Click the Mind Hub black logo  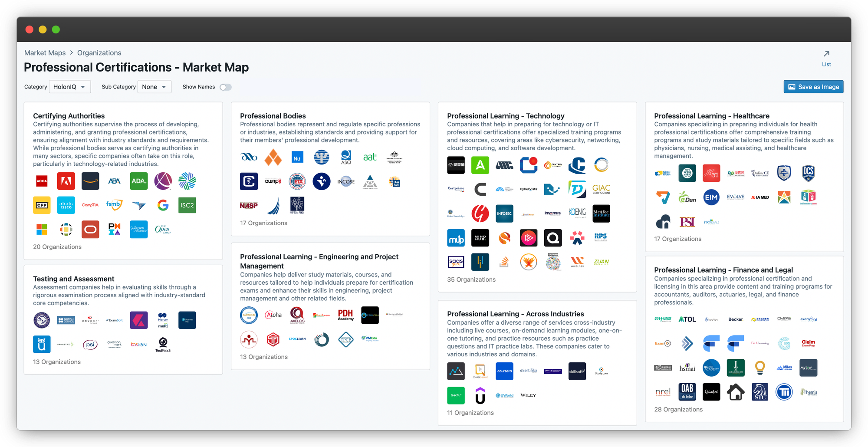pyautogui.click(x=480, y=238)
